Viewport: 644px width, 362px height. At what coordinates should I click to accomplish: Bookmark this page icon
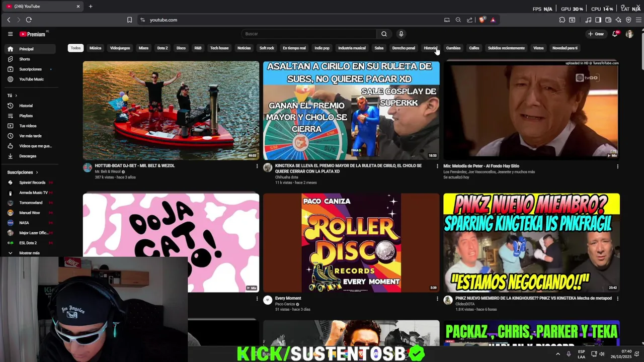(x=129, y=20)
